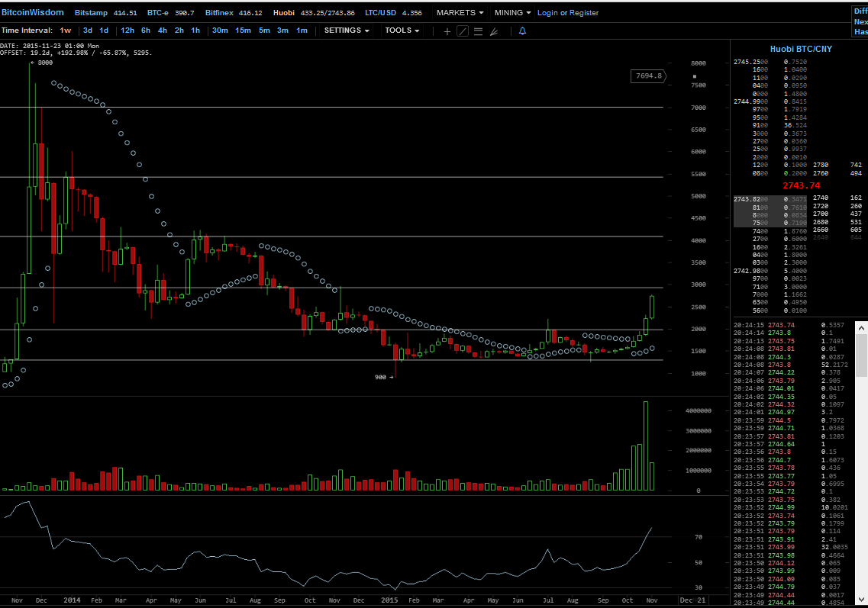
Task: Set time interval to 1w
Action: click(66, 31)
